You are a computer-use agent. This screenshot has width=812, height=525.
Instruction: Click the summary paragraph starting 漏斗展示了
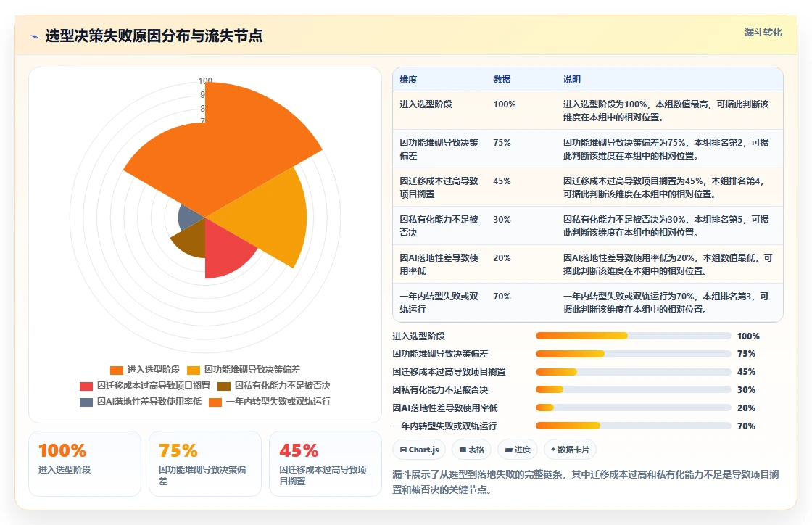(x=586, y=482)
